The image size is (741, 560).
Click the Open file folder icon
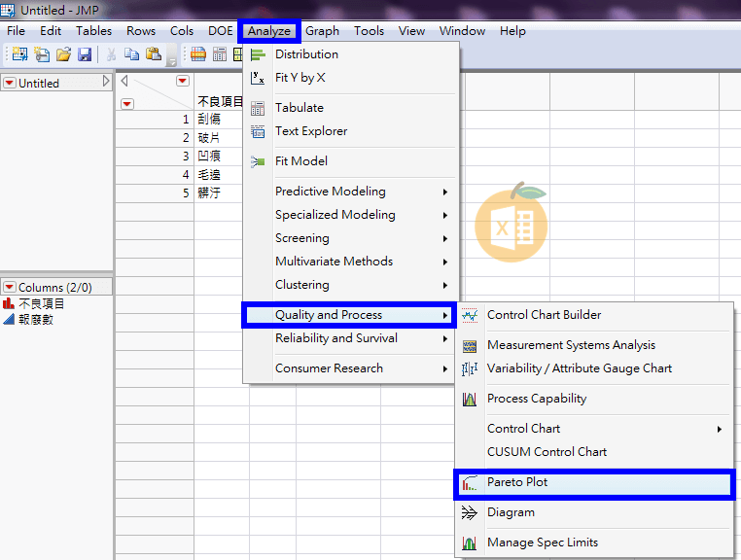pyautogui.click(x=63, y=54)
